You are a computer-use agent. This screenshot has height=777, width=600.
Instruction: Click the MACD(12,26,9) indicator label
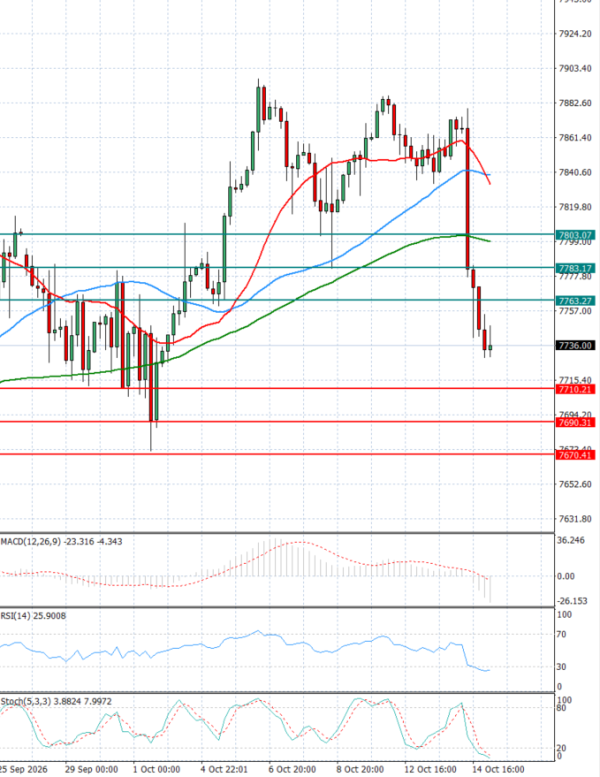coord(61,542)
